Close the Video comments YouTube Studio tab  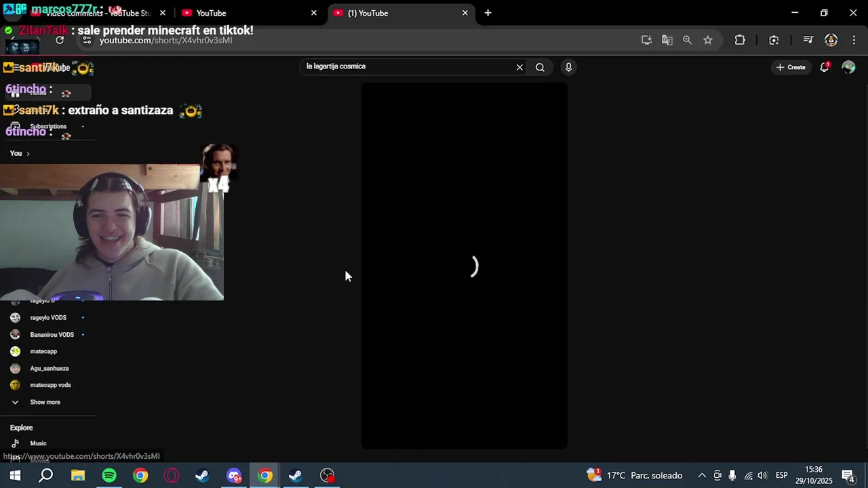pyautogui.click(x=163, y=13)
